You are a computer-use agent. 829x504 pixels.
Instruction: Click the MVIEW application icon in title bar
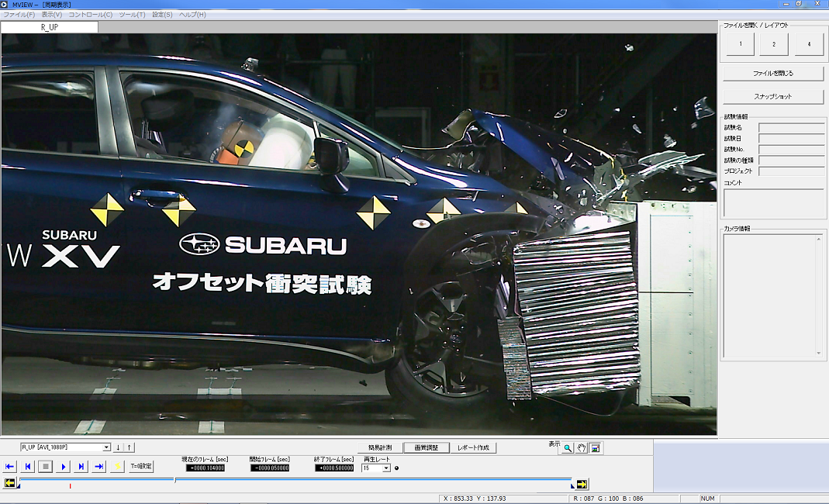4,4
